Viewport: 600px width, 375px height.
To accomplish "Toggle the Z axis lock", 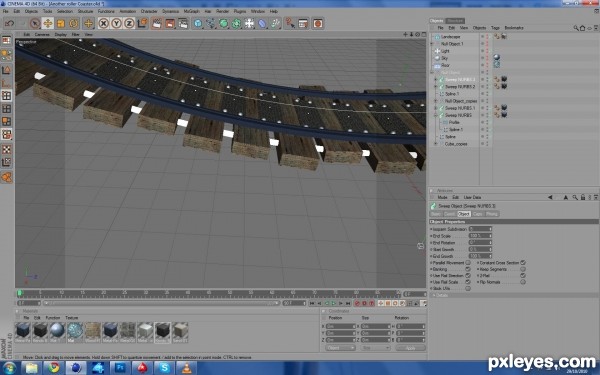I will click(x=129, y=23).
